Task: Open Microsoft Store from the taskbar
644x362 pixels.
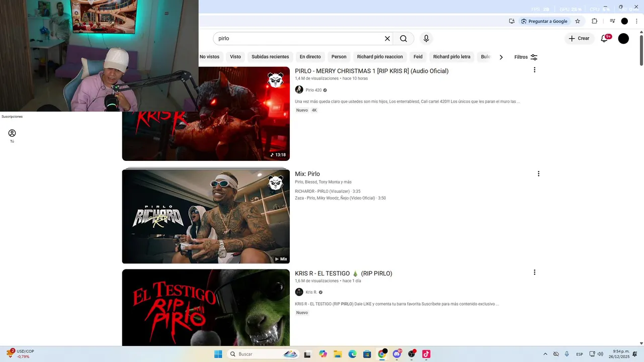Action: point(367,354)
